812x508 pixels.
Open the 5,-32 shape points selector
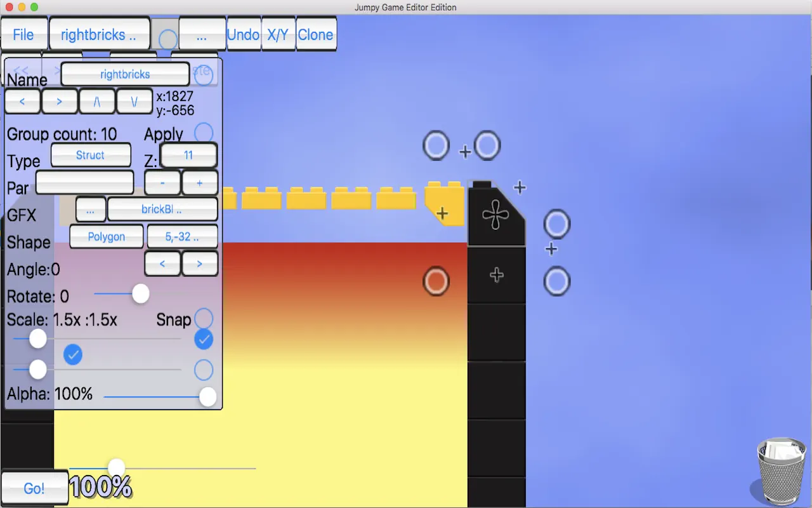[182, 236]
